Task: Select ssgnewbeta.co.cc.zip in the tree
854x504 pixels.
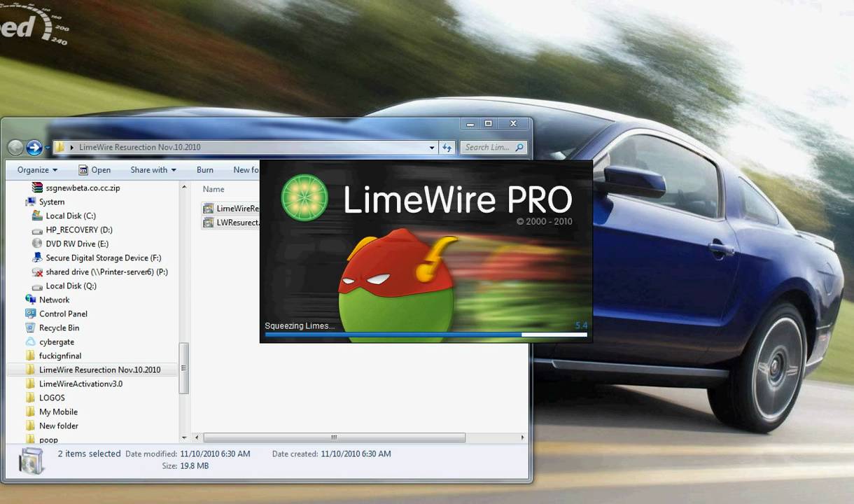Action: tap(83, 188)
